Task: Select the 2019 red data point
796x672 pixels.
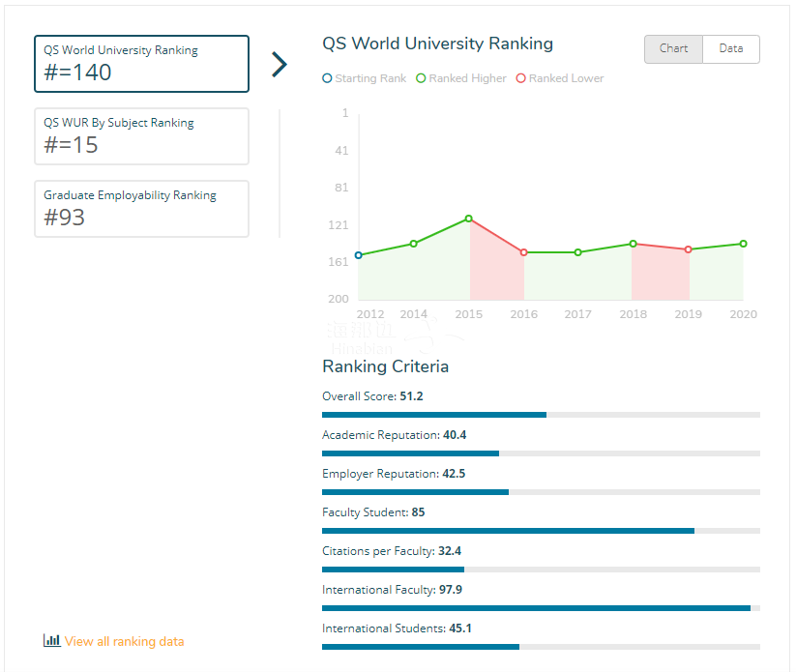Action: point(689,249)
